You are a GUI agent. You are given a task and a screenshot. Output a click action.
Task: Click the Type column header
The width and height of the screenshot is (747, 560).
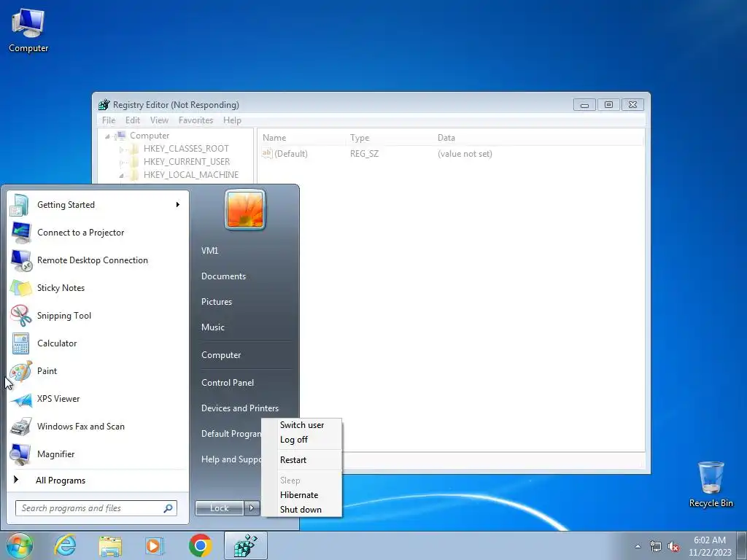391,138
